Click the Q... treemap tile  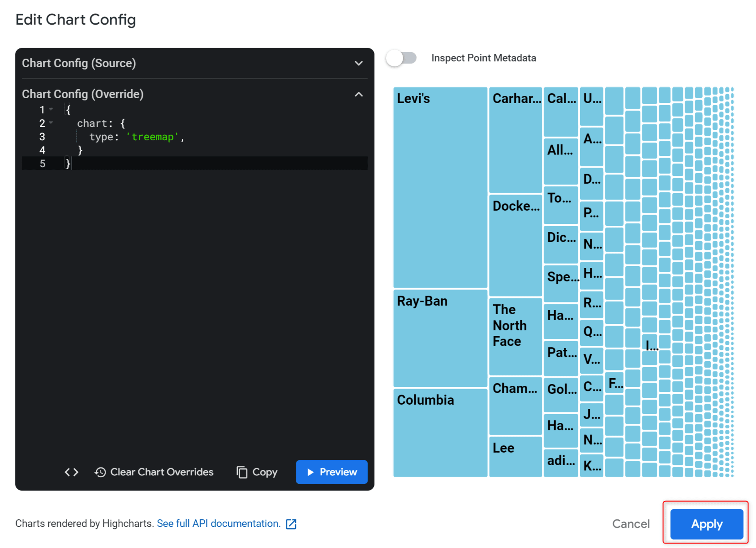click(x=592, y=333)
